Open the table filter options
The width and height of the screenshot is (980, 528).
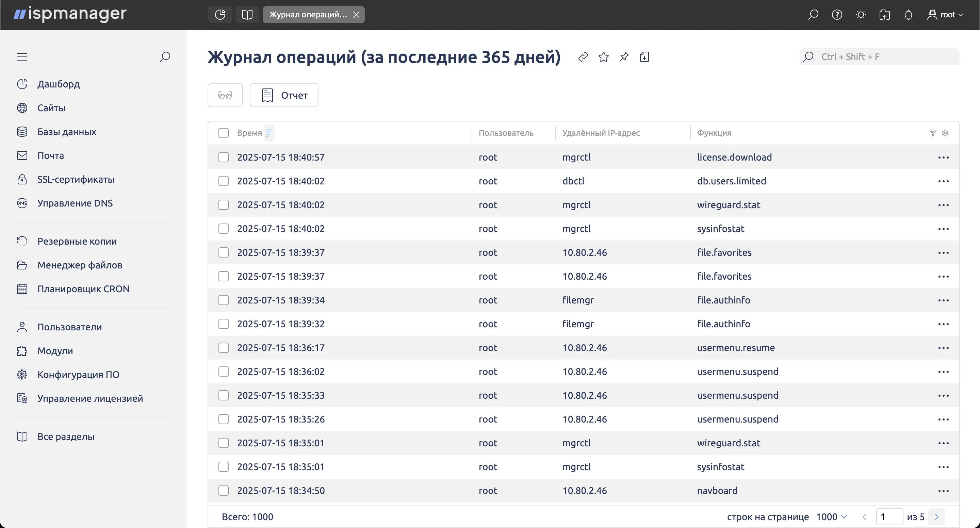(932, 133)
